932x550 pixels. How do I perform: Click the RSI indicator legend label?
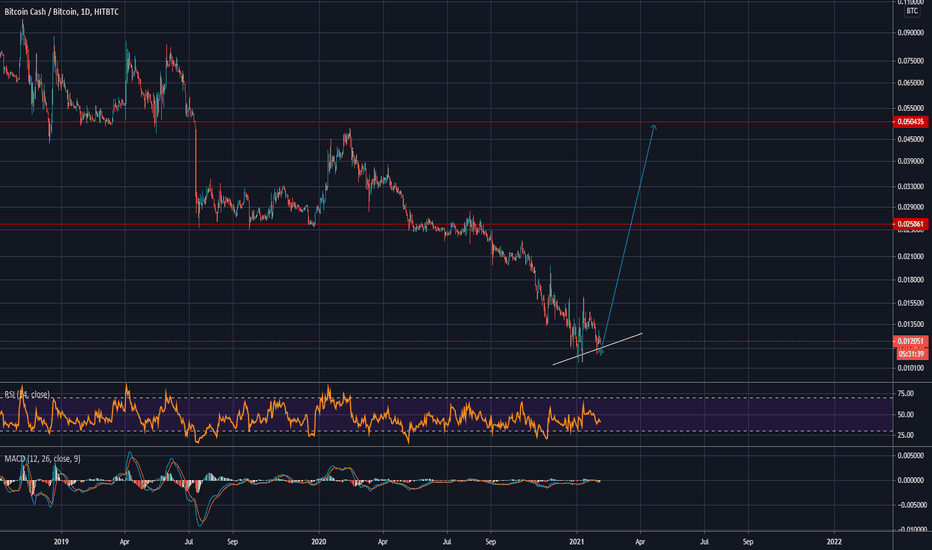coord(27,395)
